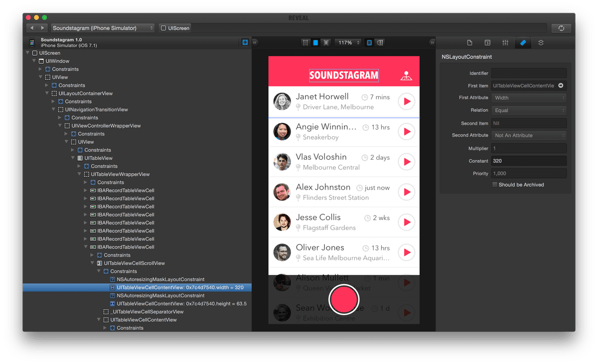Tap the big red record button

tap(344, 299)
